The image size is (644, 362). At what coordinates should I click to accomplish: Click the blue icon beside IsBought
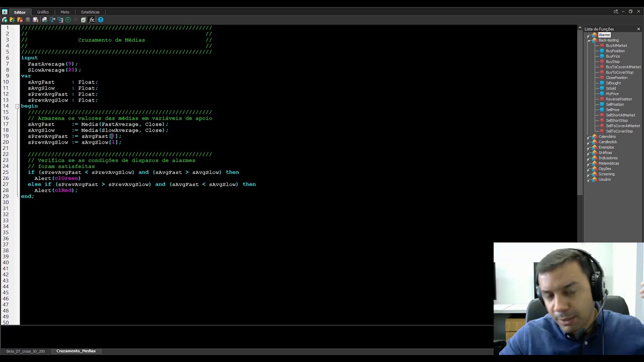(602, 83)
